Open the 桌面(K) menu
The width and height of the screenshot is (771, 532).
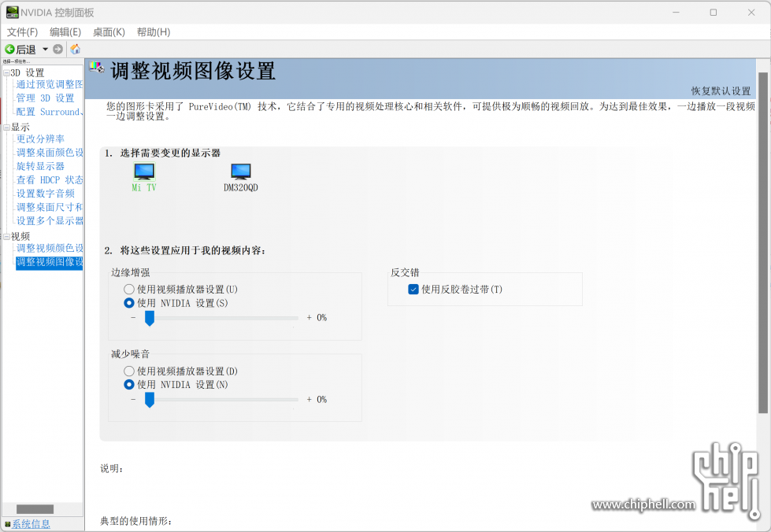[x=109, y=32]
